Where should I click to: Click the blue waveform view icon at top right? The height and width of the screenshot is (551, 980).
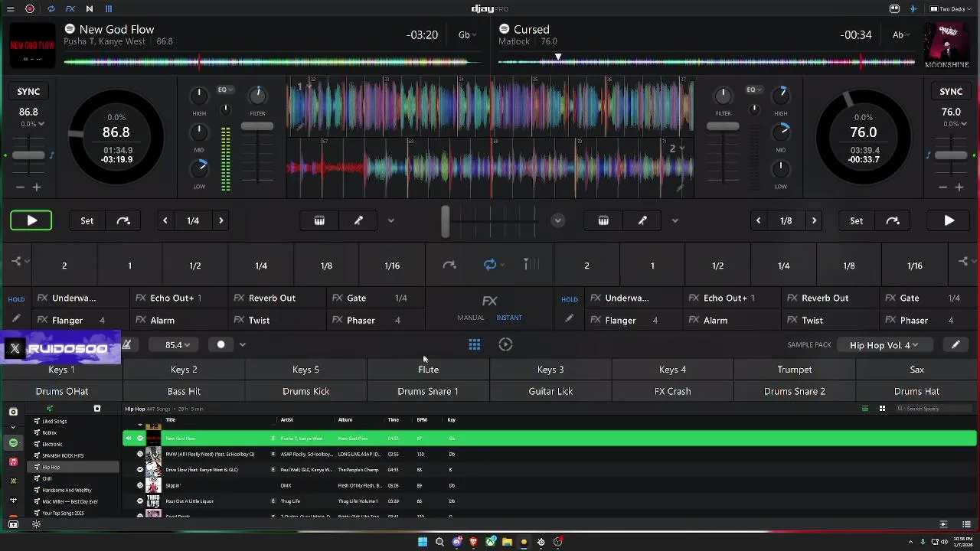[x=913, y=9]
